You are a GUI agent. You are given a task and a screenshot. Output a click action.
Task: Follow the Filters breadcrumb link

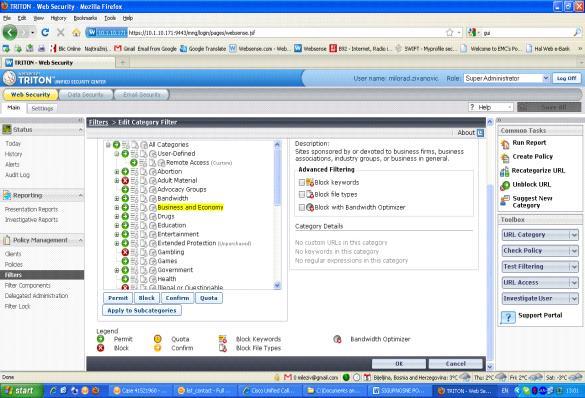tap(98, 122)
